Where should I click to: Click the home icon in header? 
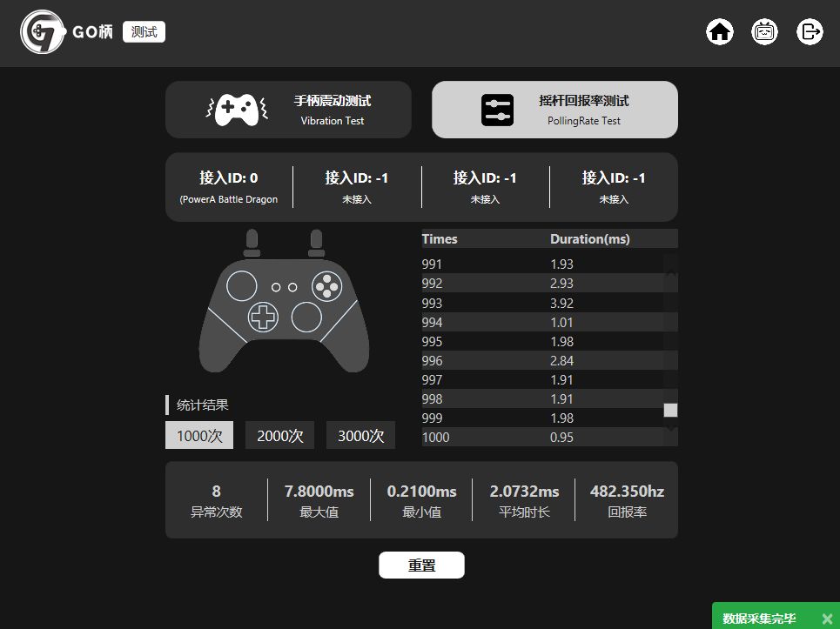coord(720,32)
